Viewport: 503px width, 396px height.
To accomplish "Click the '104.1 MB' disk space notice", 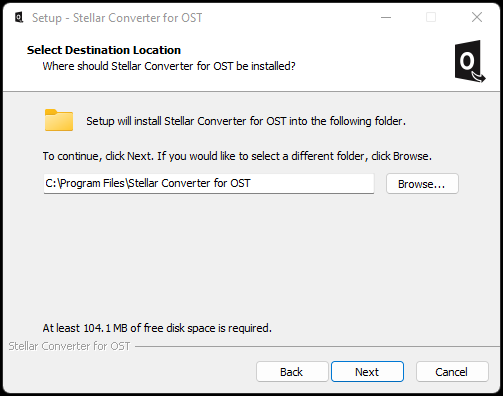I will 157,328.
